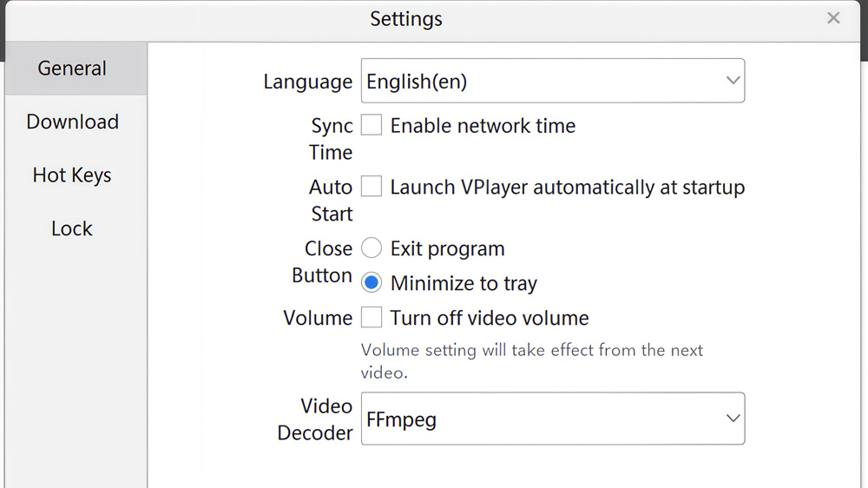Check the Launch VPlayer at startup box
The height and width of the screenshot is (488, 868).
(372, 187)
